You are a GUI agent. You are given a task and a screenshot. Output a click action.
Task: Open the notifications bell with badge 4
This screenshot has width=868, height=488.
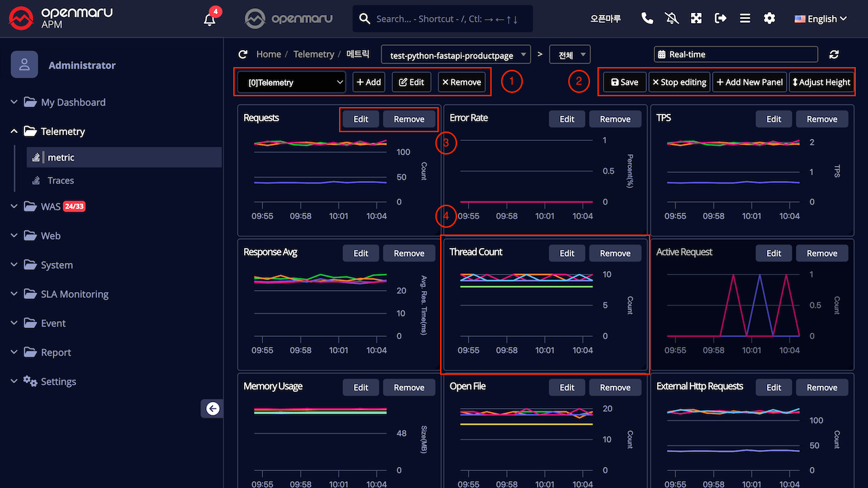point(210,19)
